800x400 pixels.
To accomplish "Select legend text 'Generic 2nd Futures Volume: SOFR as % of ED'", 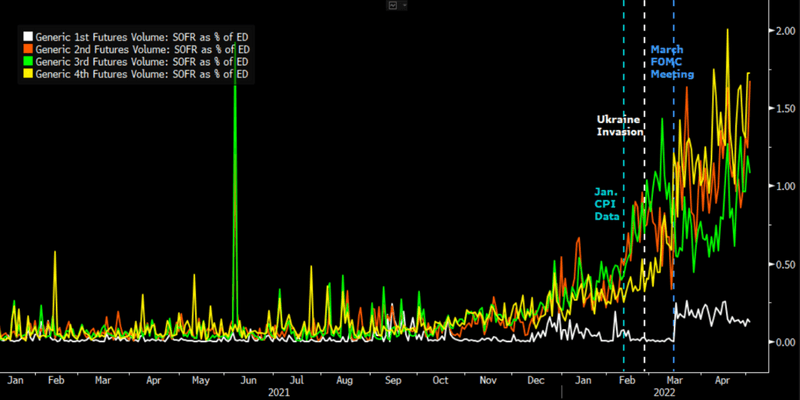I will coord(142,49).
